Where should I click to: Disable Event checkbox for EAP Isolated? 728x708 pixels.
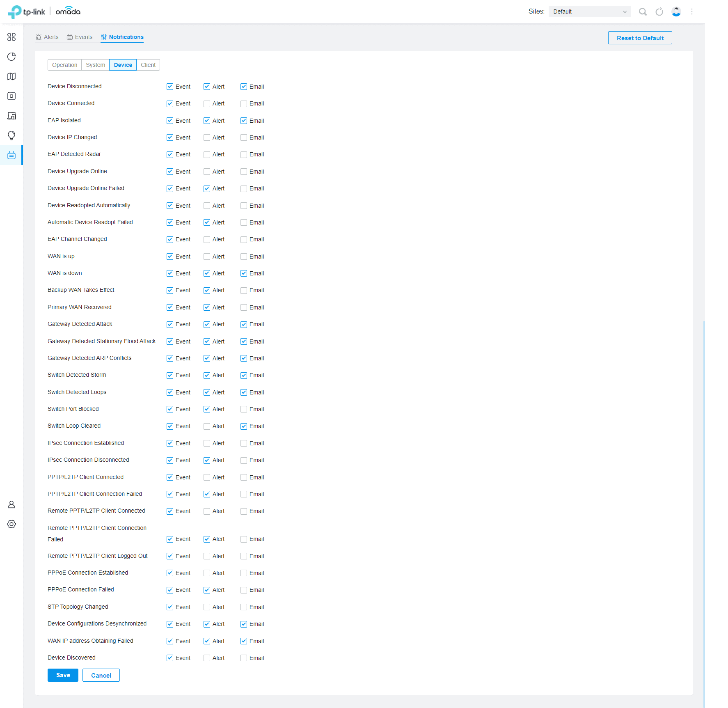tap(170, 121)
